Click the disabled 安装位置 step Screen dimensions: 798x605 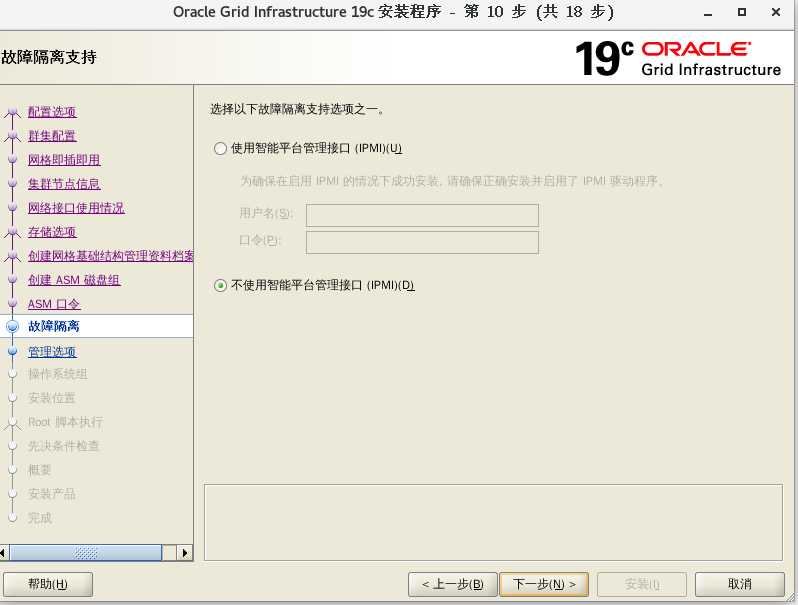51,398
